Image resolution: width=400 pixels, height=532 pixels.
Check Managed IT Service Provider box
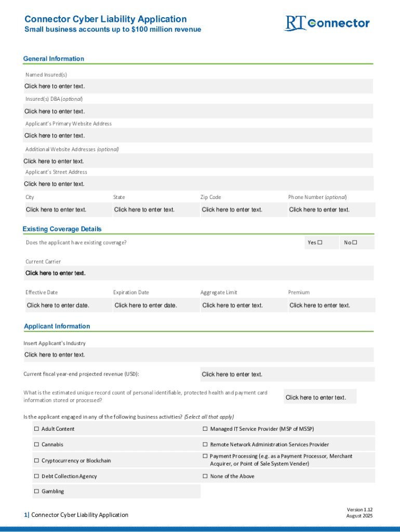click(x=205, y=429)
